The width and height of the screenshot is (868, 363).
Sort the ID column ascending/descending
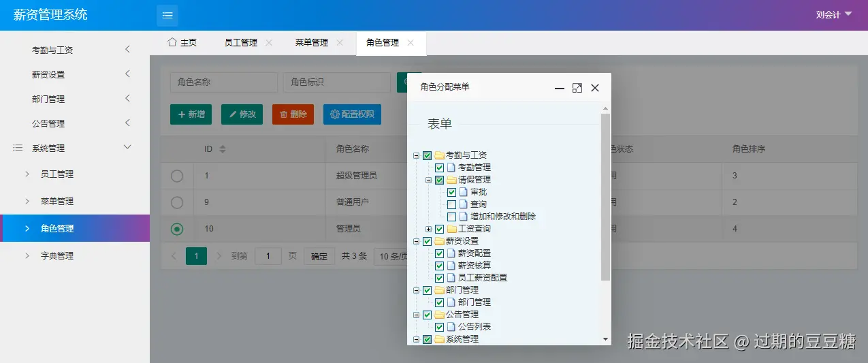(x=223, y=148)
